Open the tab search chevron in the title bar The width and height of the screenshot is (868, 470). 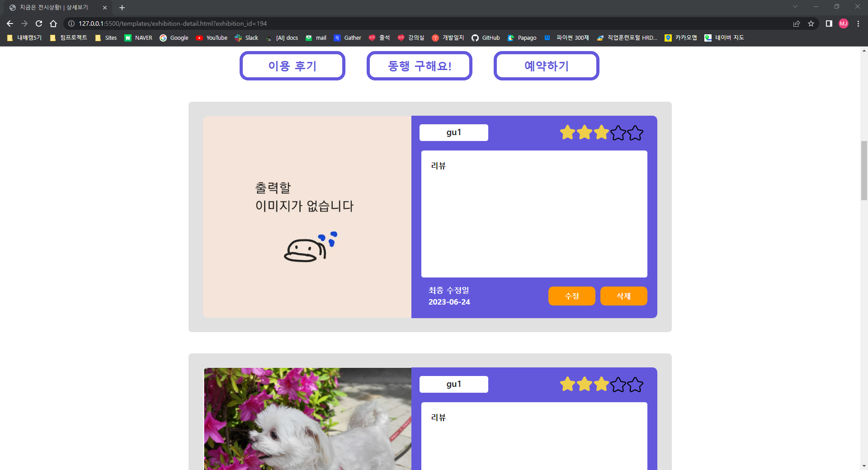tap(795, 6)
